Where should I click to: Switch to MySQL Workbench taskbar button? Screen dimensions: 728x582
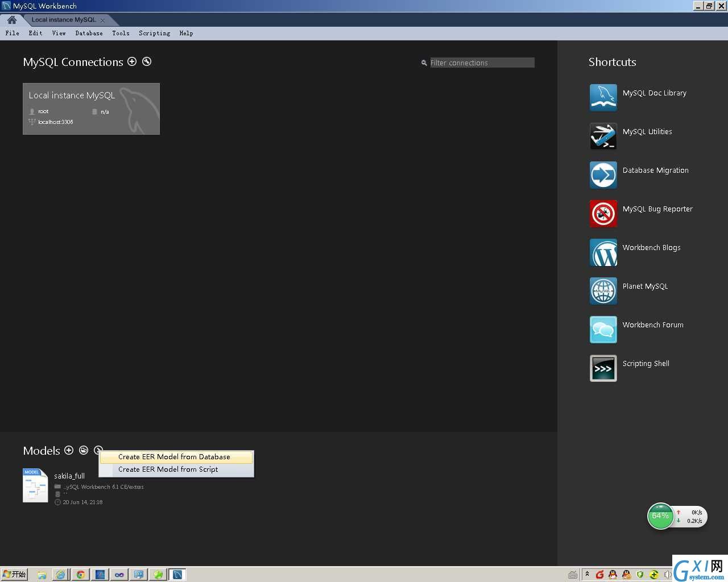click(177, 575)
